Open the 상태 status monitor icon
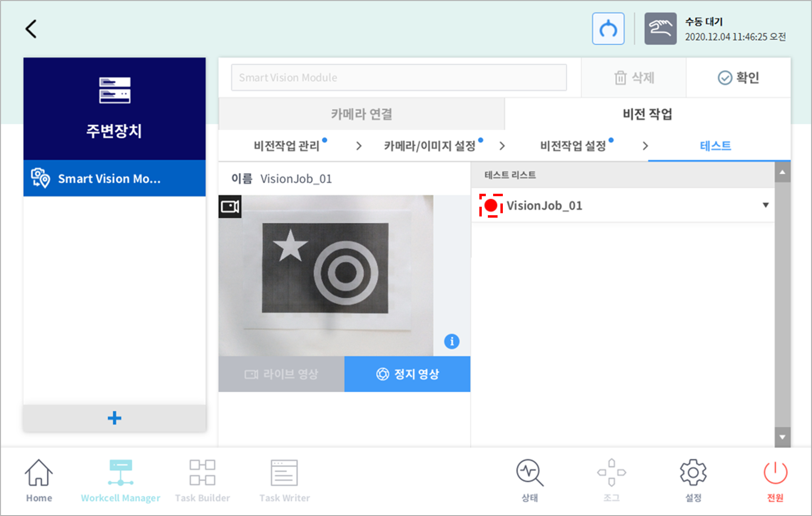The image size is (812, 516). point(530,480)
